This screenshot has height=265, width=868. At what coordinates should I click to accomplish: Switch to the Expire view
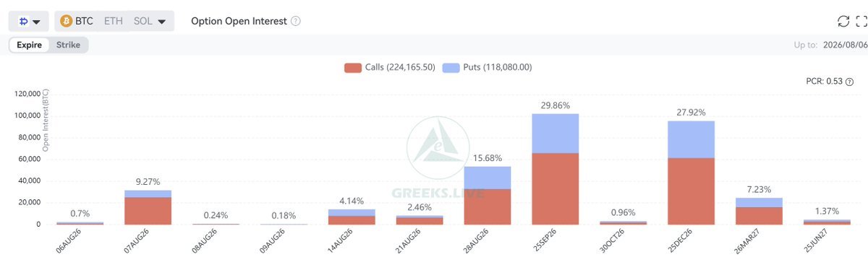pyautogui.click(x=30, y=45)
